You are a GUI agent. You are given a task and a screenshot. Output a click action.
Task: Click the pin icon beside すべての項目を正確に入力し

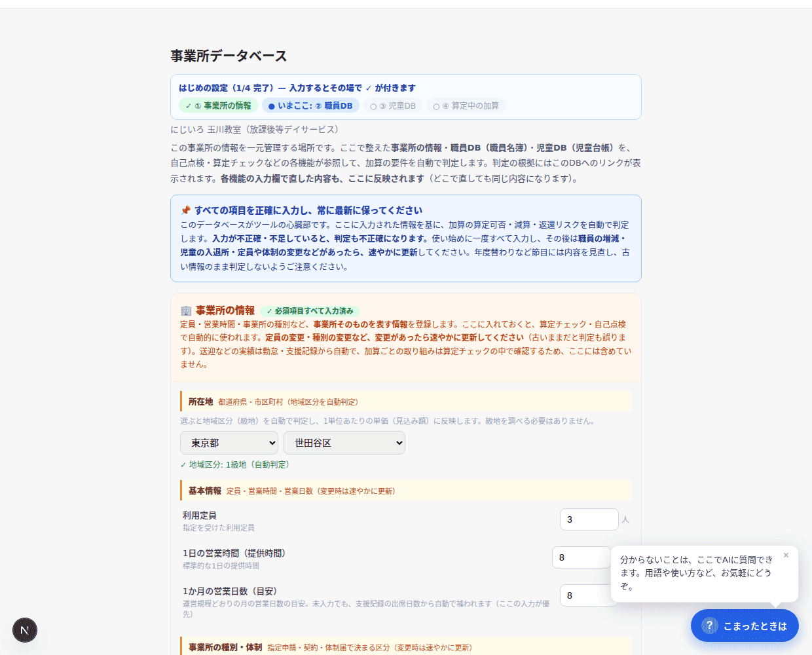coord(185,210)
